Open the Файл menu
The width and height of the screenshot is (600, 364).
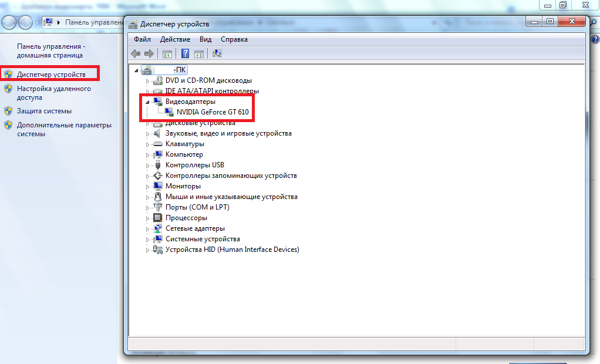pos(142,39)
